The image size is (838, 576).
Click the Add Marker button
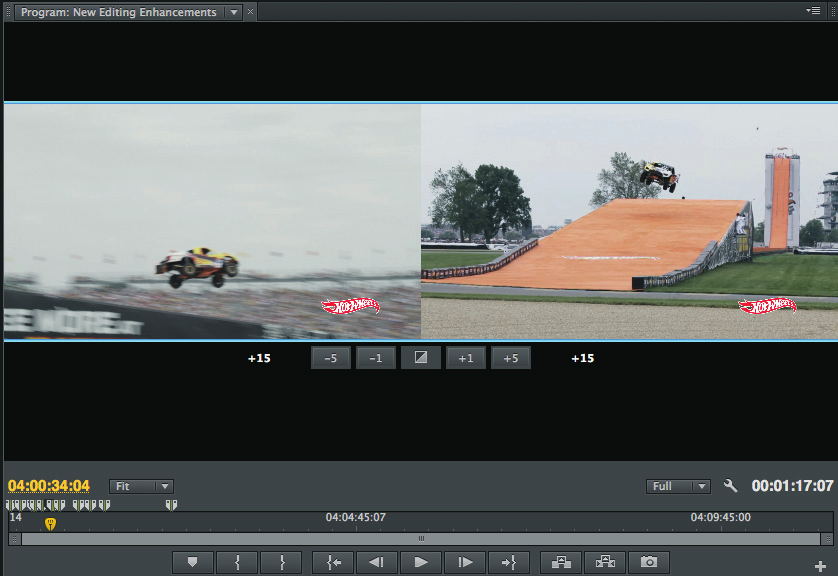point(193,563)
